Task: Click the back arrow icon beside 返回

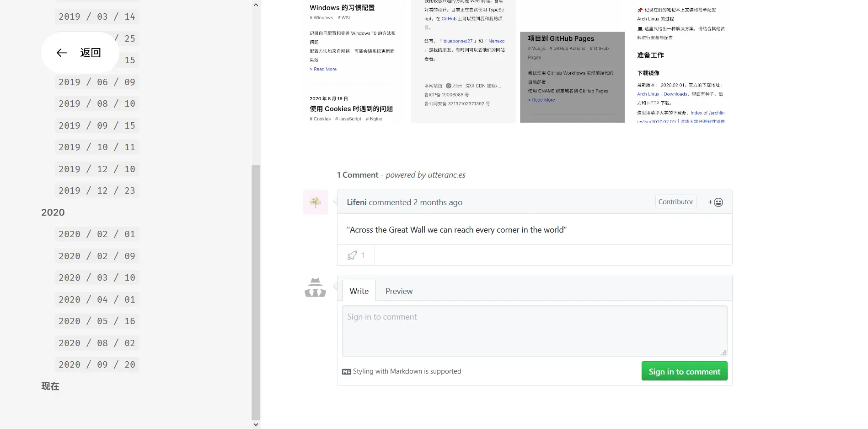Action: tap(62, 53)
